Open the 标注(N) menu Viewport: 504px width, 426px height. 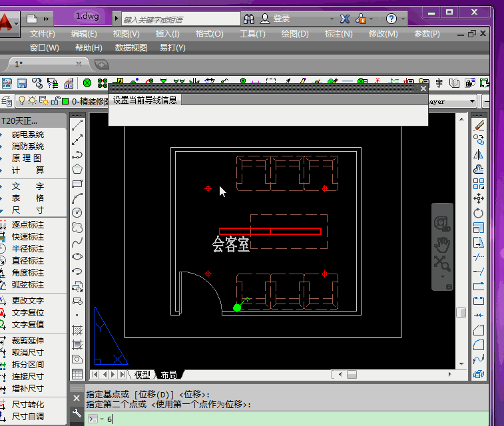click(338, 34)
